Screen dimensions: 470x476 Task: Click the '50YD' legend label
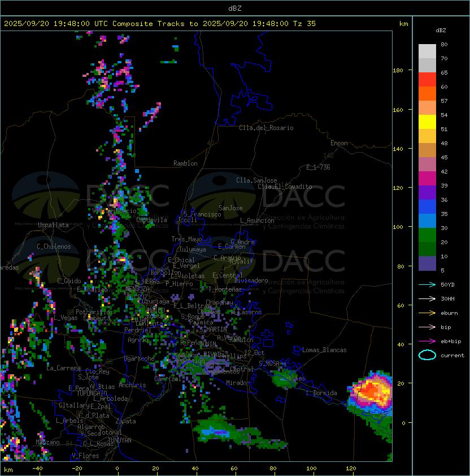point(447,285)
